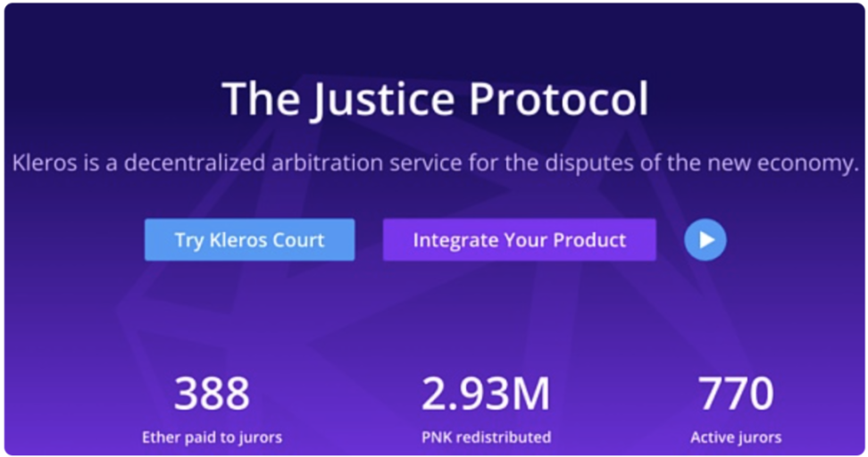Click the Try Kleros Court button
Screen dimensions: 868x457
pyautogui.click(x=249, y=240)
